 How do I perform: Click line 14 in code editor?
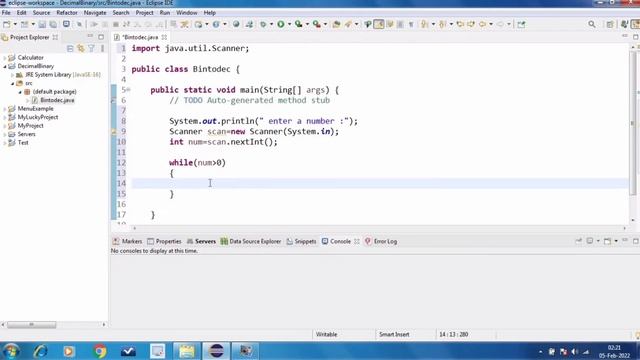pos(380,183)
